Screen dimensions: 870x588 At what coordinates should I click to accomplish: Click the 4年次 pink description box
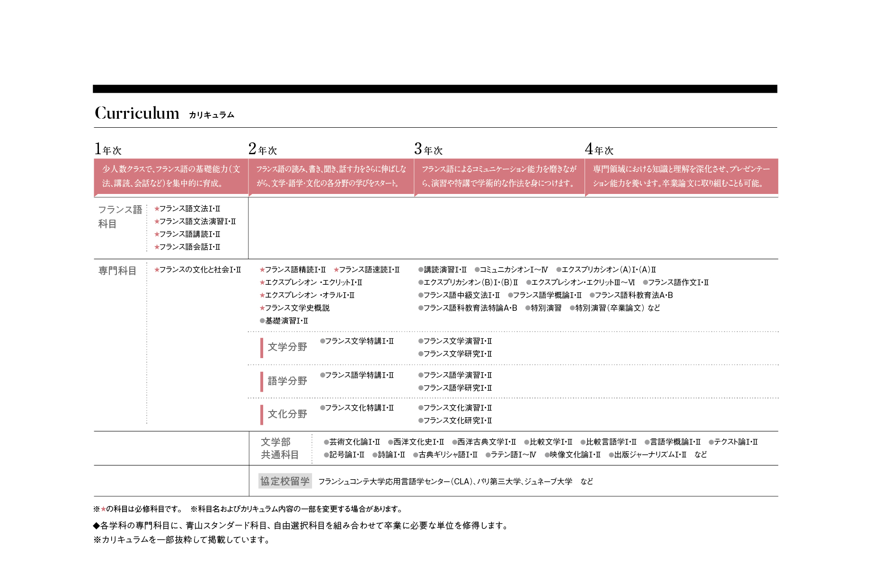tap(682, 176)
